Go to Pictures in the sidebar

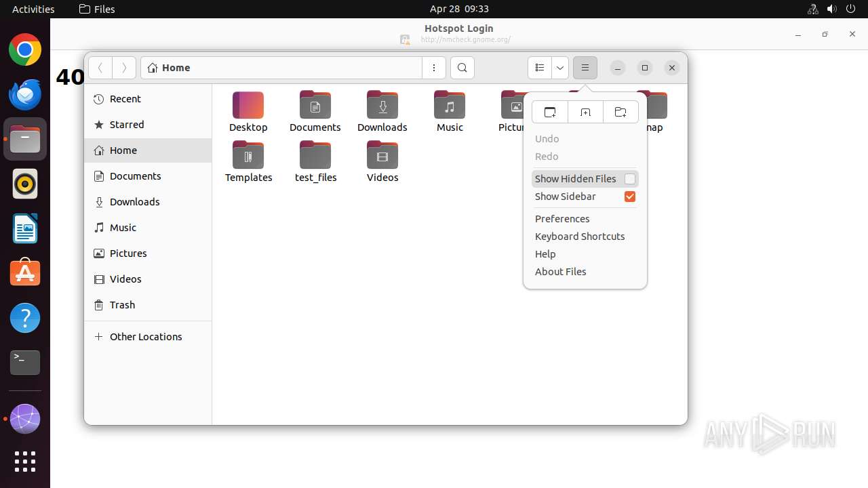pyautogui.click(x=148, y=253)
